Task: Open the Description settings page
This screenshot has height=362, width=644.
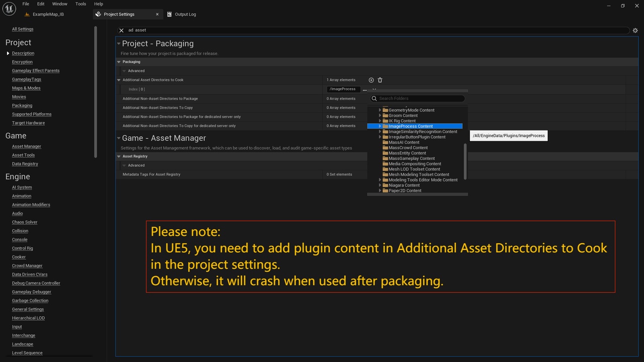Action: (x=23, y=53)
